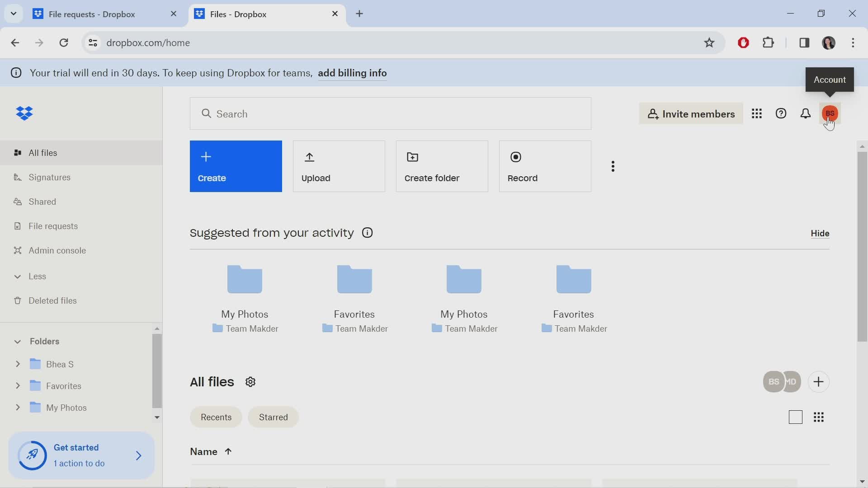
Task: Click the sidebar folders scrollbar thumb
Action: tap(156, 371)
